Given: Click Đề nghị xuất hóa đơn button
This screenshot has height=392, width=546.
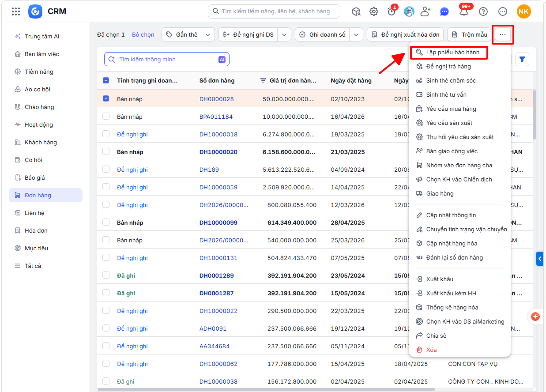Looking at the screenshot, I should click(x=405, y=34).
